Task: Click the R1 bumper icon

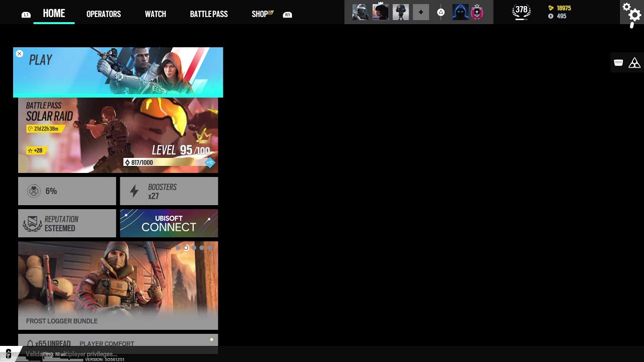Action: pyautogui.click(x=287, y=15)
